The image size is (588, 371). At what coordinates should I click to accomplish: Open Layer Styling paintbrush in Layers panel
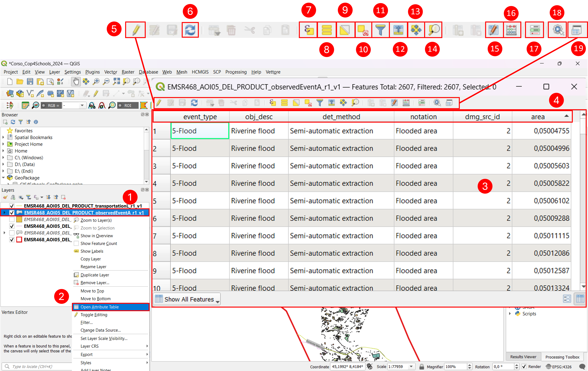(x=5, y=197)
